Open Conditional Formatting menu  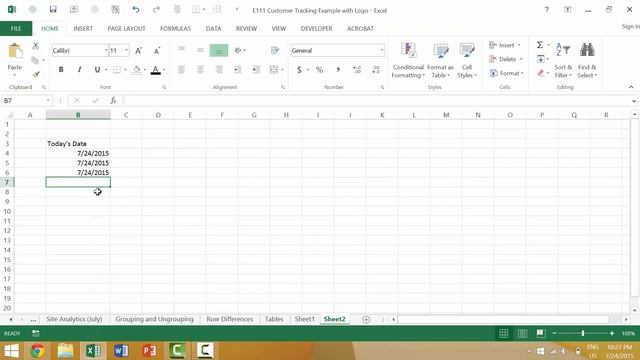(408, 60)
